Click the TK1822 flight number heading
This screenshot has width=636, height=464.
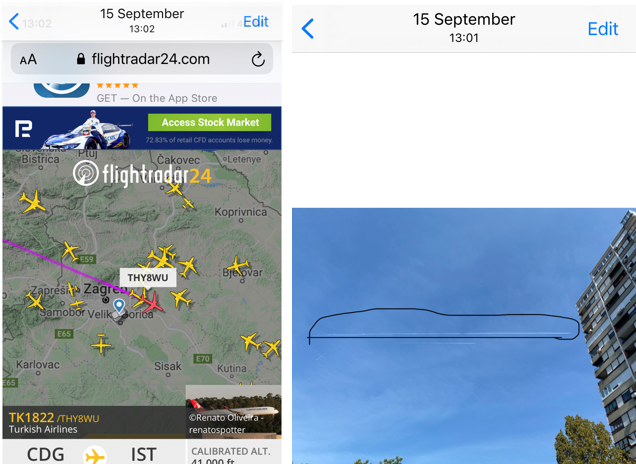click(31, 417)
